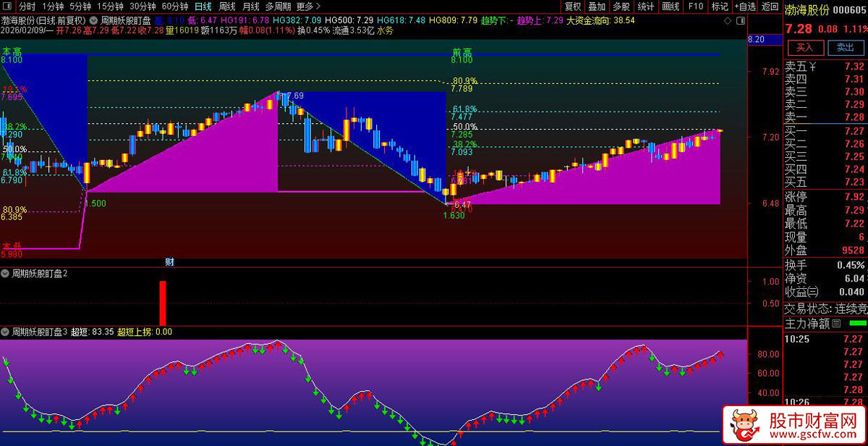Click the 水务 sector label
The image size is (868, 446).
385,30
